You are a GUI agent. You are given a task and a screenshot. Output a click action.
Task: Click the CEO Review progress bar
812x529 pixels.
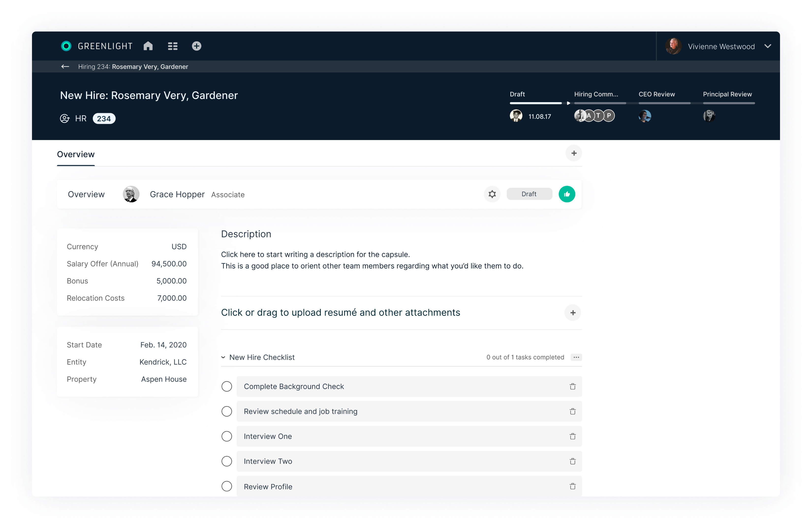pos(664,103)
